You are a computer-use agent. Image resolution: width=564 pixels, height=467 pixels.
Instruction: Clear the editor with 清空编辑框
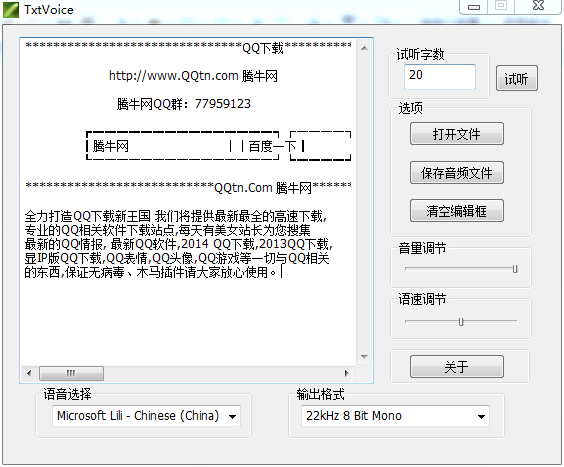[x=456, y=210]
